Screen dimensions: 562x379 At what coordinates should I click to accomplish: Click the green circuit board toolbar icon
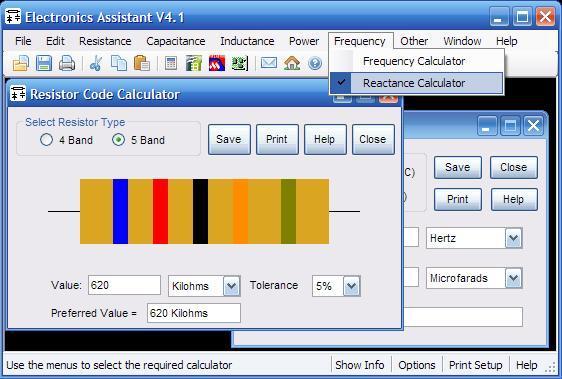pyautogui.click(x=239, y=63)
